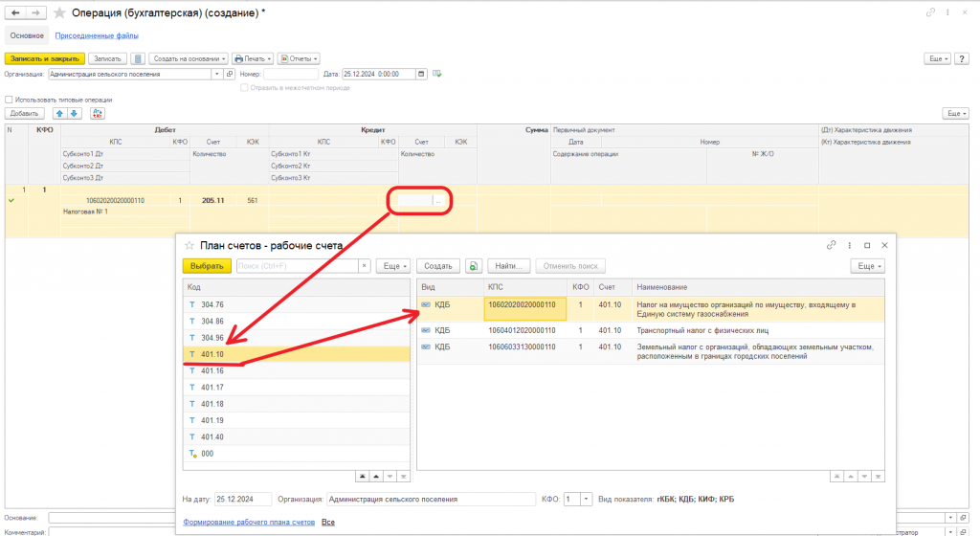Click the Создать button in dialog
The width and height of the screenshot is (980, 536).
pos(438,266)
